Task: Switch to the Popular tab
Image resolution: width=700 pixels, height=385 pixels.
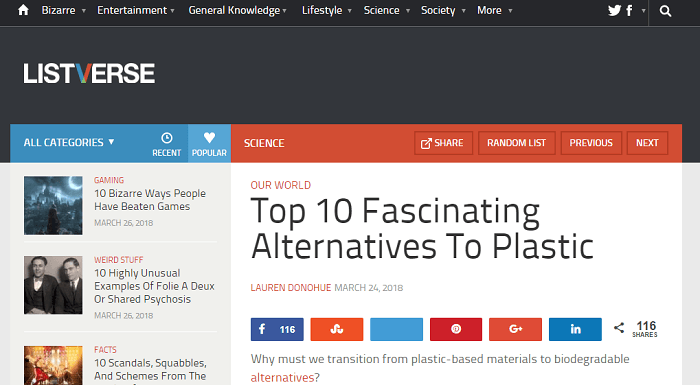Action: click(209, 144)
